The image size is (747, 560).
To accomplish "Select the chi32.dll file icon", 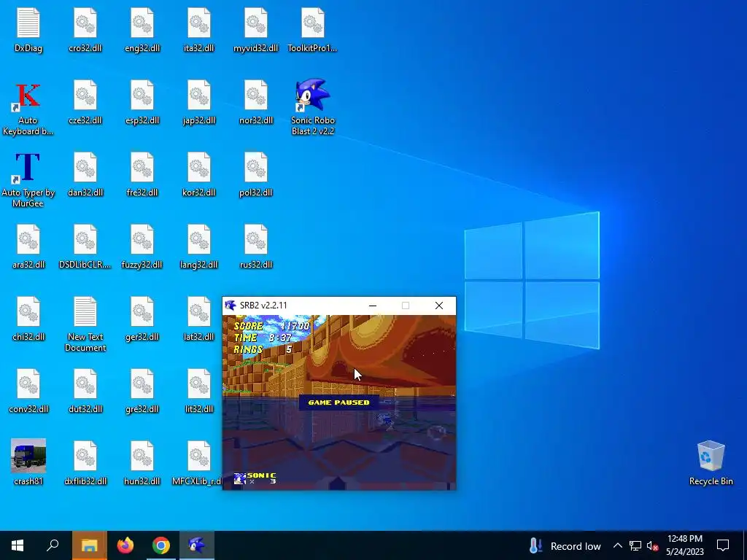I will pyautogui.click(x=28, y=311).
